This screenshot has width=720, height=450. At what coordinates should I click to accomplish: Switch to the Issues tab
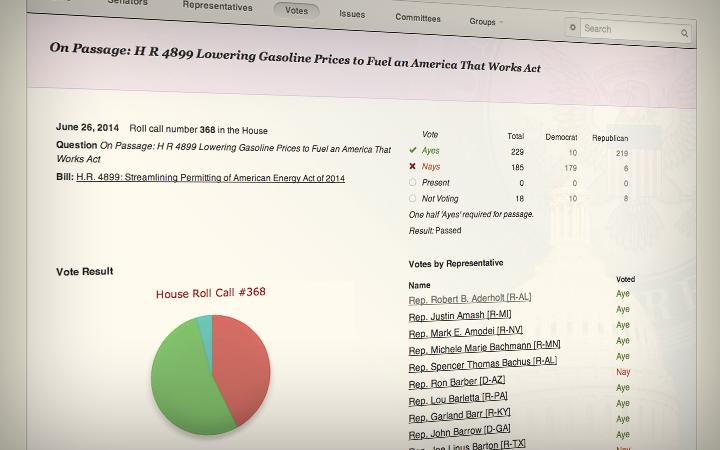(x=352, y=14)
